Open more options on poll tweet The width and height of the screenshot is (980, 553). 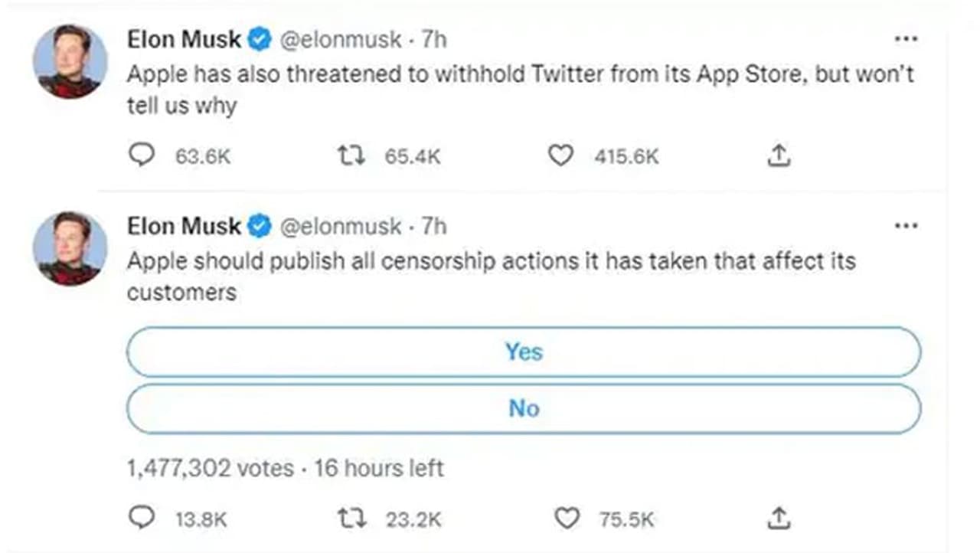[906, 226]
